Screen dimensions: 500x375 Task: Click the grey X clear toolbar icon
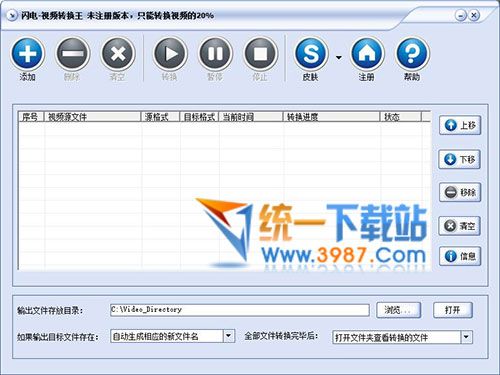pos(118,53)
